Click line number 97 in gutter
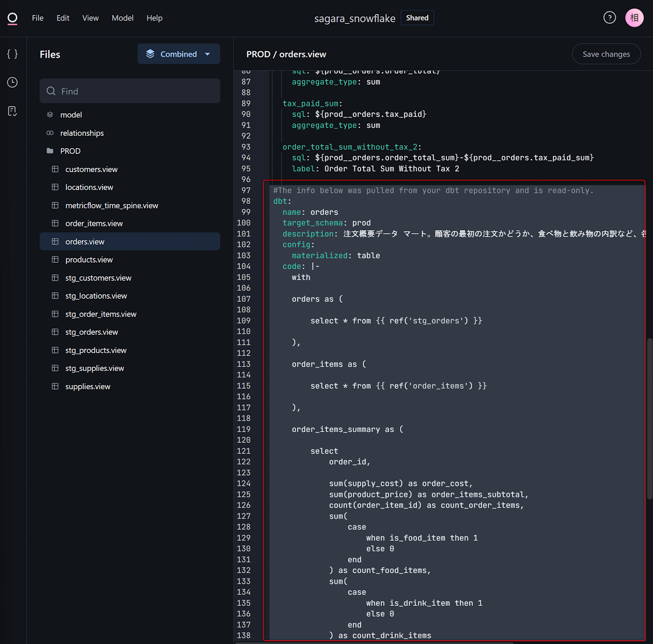Viewport: 653px width, 644px height. click(x=246, y=190)
